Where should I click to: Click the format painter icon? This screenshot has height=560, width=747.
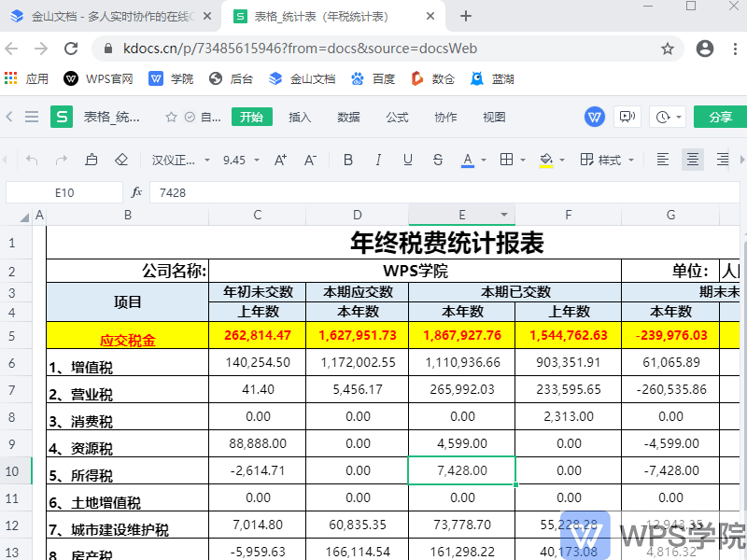pyautogui.click(x=91, y=160)
